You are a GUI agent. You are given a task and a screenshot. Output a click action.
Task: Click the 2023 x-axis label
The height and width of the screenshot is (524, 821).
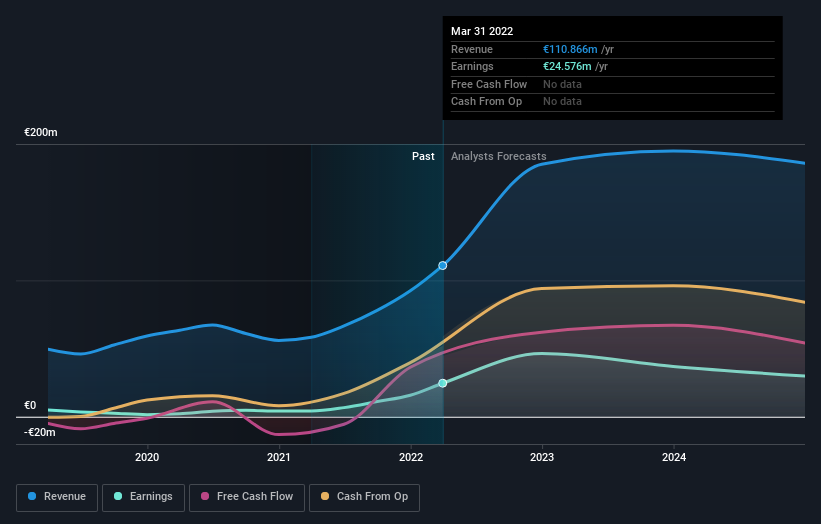(542, 458)
